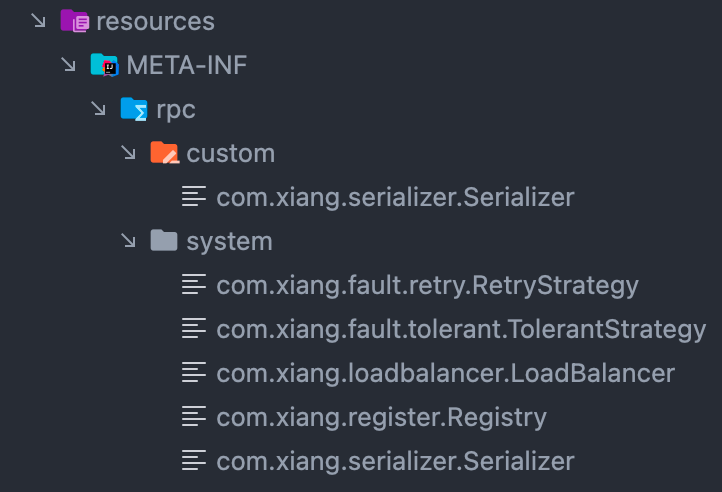Select com.xiang.fault.tolerant.TolerantStrategy file
Screen dimensions: 722x492
pyautogui.click(x=461, y=329)
